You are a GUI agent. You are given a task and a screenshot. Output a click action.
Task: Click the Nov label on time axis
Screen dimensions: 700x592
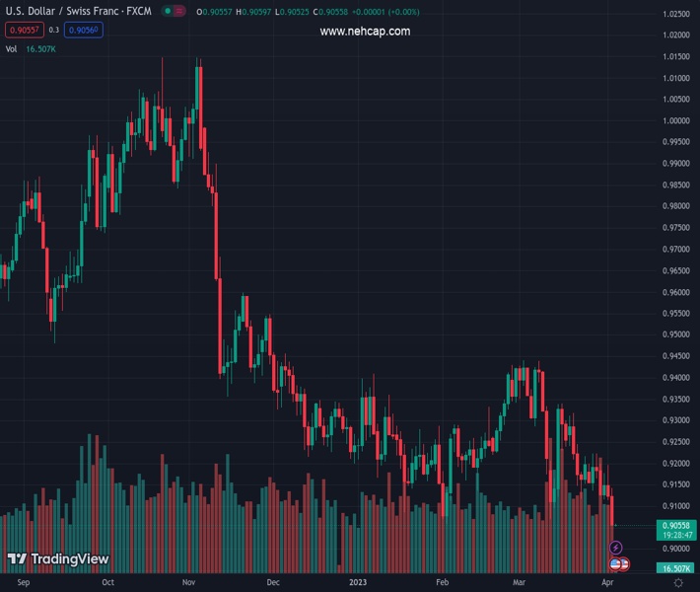(x=189, y=582)
